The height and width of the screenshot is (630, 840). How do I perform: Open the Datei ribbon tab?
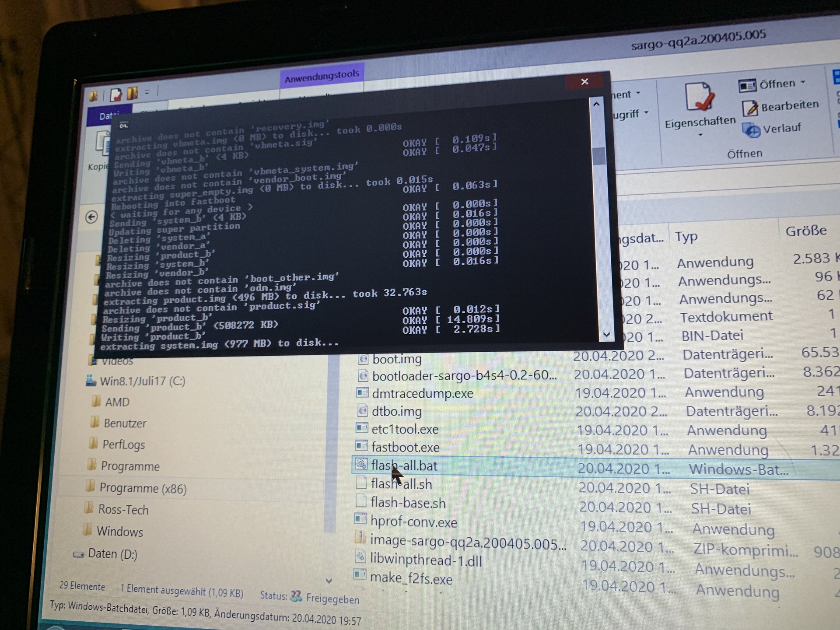tap(109, 116)
